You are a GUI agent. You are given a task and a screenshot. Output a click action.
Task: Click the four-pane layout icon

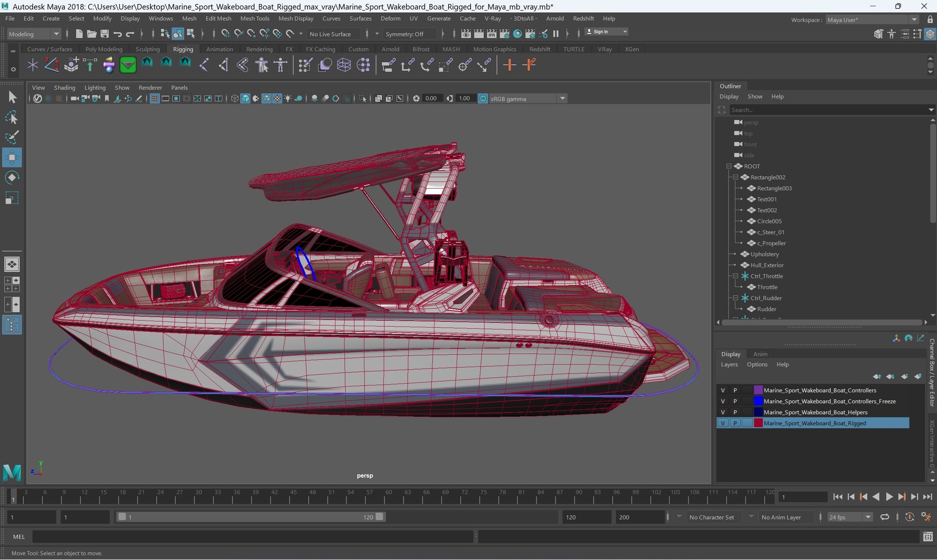point(11,284)
